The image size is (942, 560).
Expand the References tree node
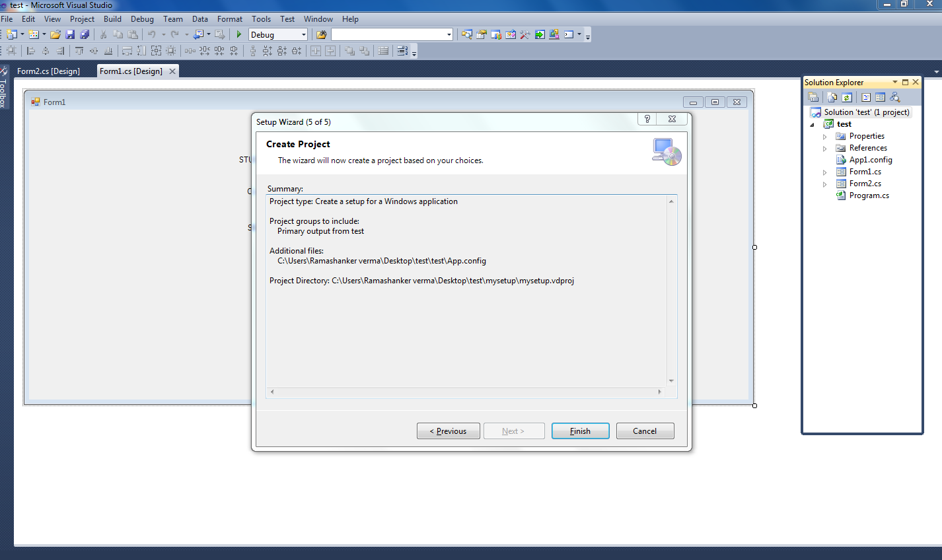pos(824,147)
